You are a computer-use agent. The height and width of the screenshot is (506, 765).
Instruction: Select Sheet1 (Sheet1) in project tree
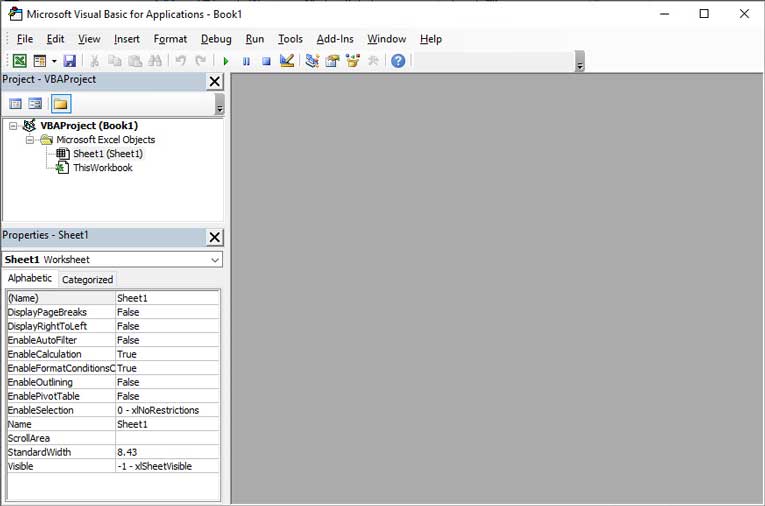tap(108, 154)
